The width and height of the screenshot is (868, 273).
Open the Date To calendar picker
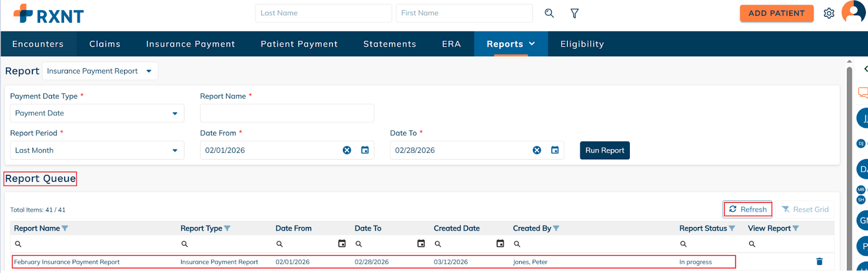click(554, 150)
